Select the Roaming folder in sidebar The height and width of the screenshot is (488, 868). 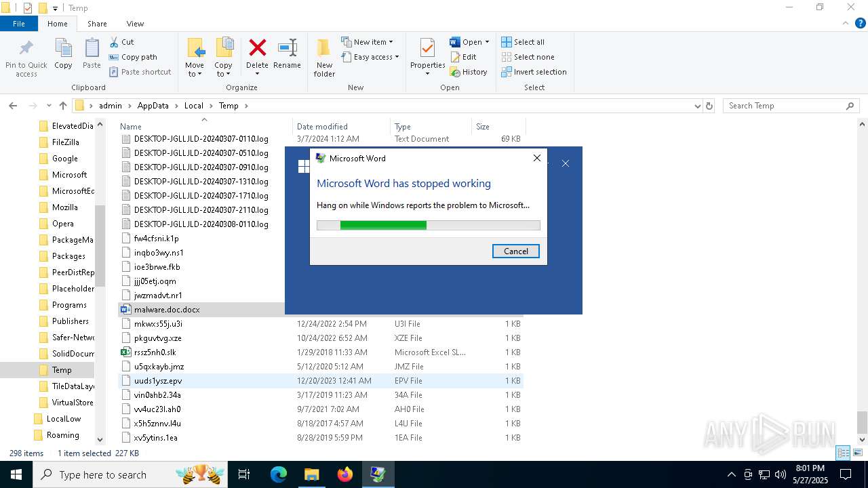(x=62, y=435)
